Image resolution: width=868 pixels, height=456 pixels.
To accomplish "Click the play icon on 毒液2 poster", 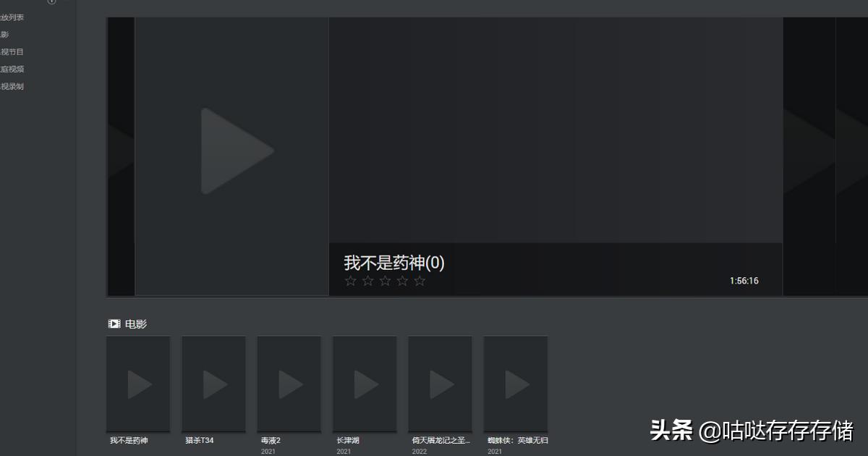I will [289, 384].
